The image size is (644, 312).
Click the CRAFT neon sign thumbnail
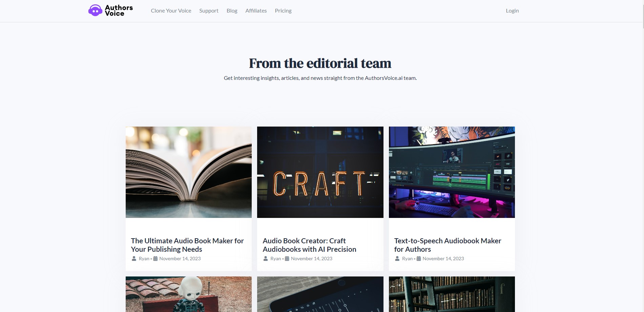coord(320,172)
